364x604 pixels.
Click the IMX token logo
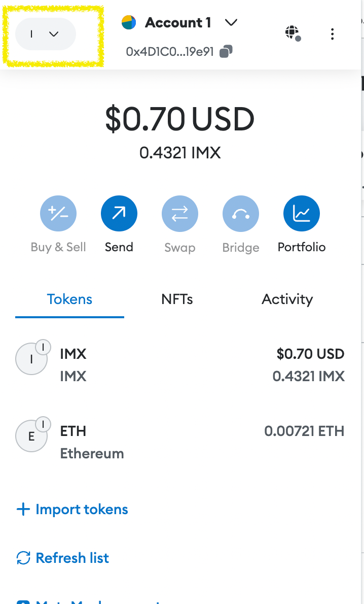32,358
